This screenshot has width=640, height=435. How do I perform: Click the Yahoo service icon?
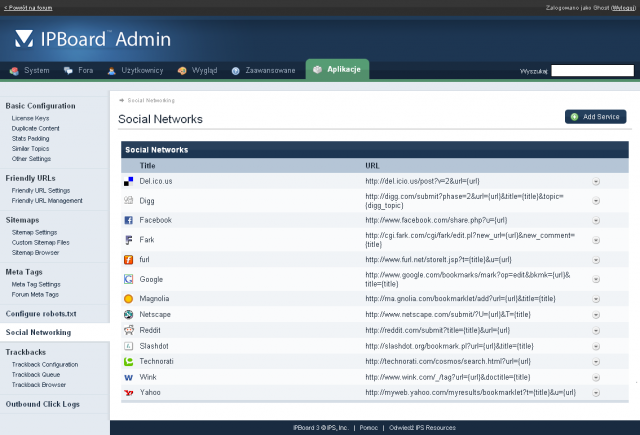[129, 393]
